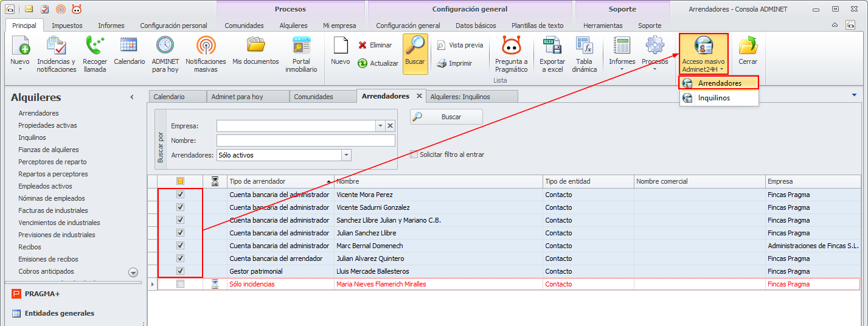Type in the Nombre search field
Image resolution: width=868 pixels, height=326 pixels.
tap(305, 140)
